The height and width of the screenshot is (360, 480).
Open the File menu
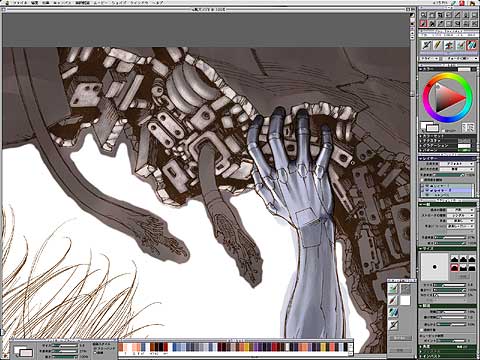click(x=20, y=3)
